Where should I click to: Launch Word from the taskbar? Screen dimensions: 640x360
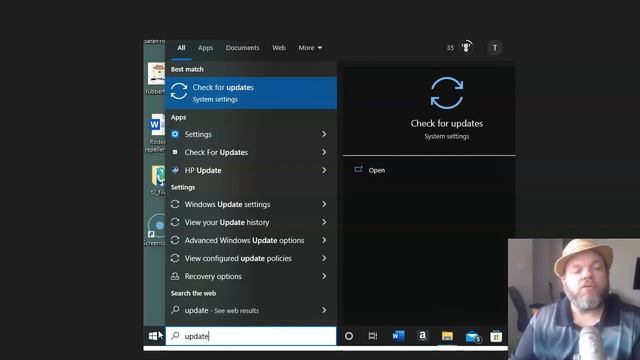(x=398, y=336)
